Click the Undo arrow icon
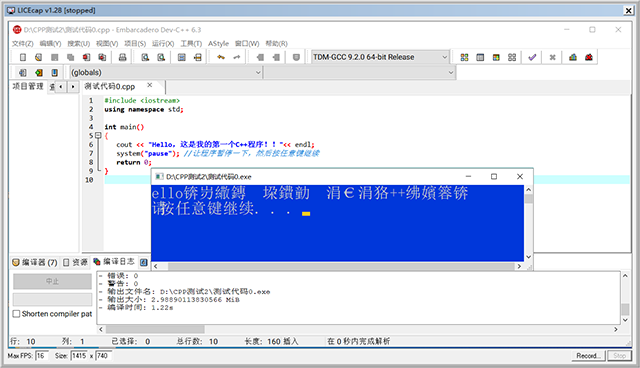The width and height of the screenshot is (640, 368). pyautogui.click(x=221, y=58)
